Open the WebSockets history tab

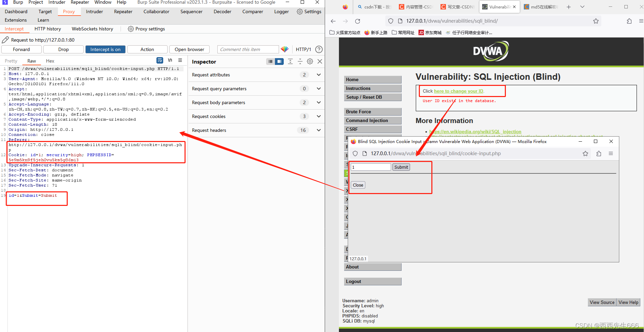tap(92, 29)
